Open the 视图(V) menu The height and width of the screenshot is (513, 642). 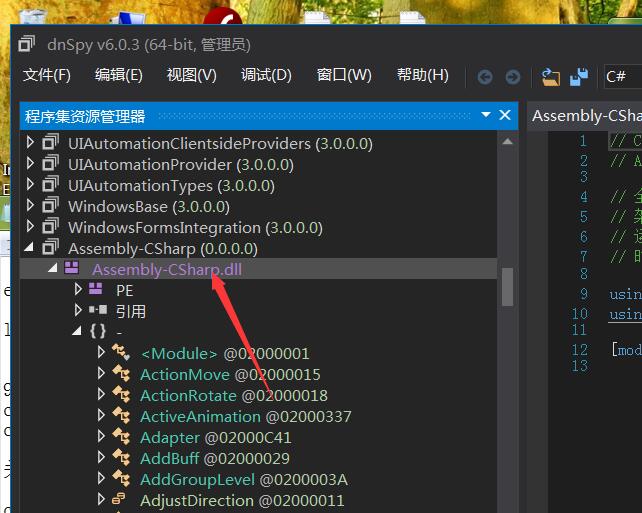pyautogui.click(x=192, y=75)
